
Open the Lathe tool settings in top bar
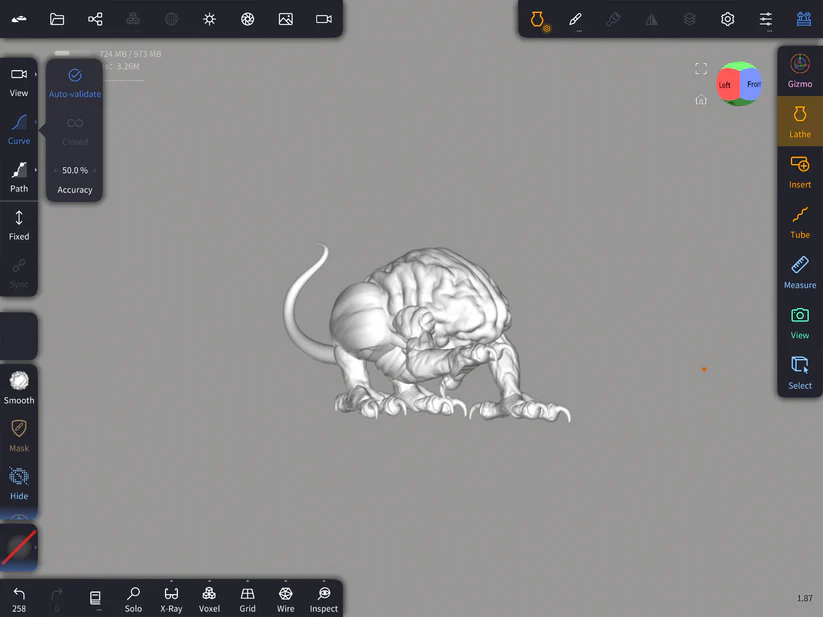pyautogui.click(x=539, y=20)
